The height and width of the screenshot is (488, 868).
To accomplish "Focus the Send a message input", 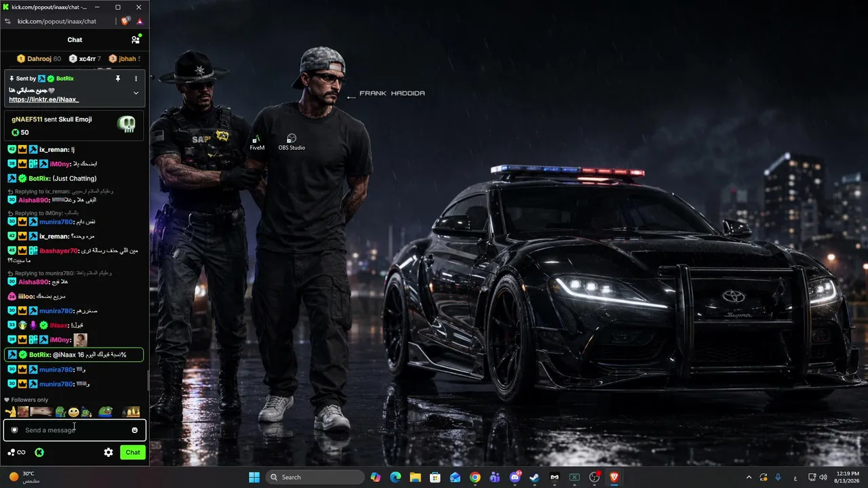I will coord(75,430).
